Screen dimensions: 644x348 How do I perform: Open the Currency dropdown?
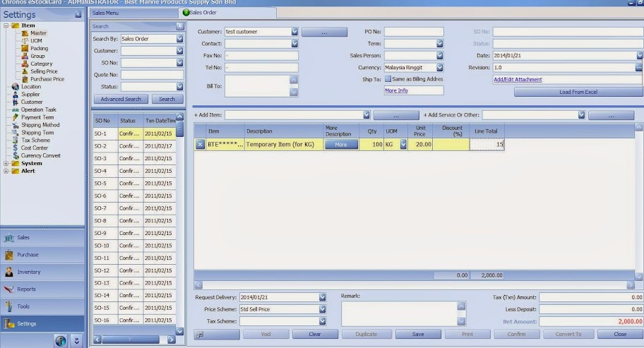click(440, 67)
